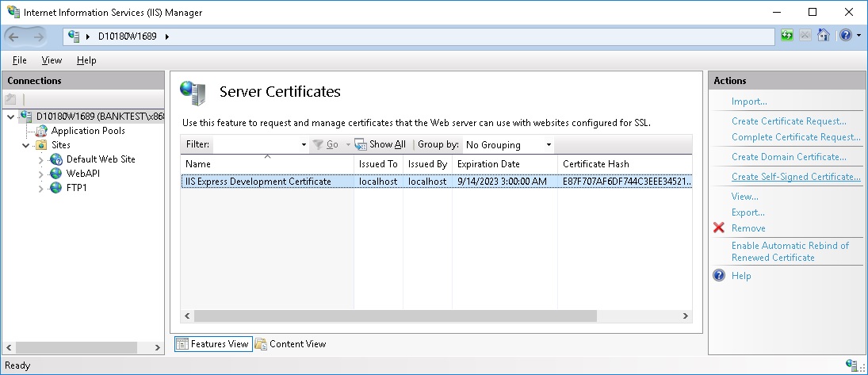Click the View... action link
The image size is (868, 375).
coord(744,196)
